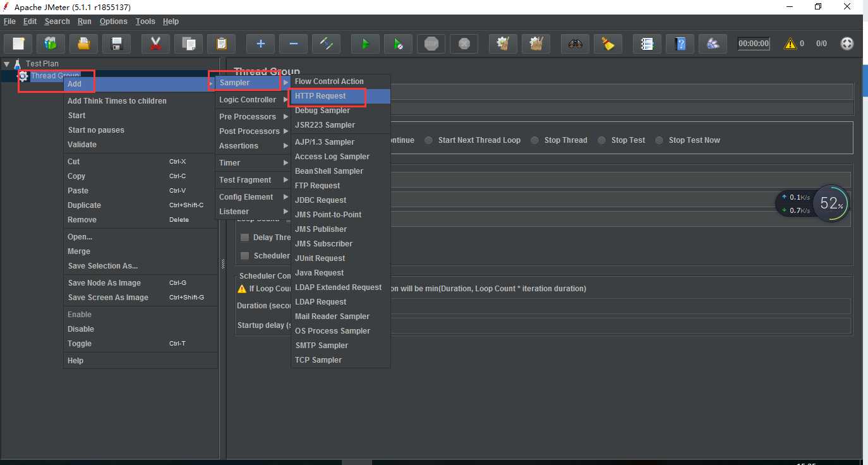Click the Copy toolbar icon
The width and height of the screenshot is (868, 465).
click(188, 44)
